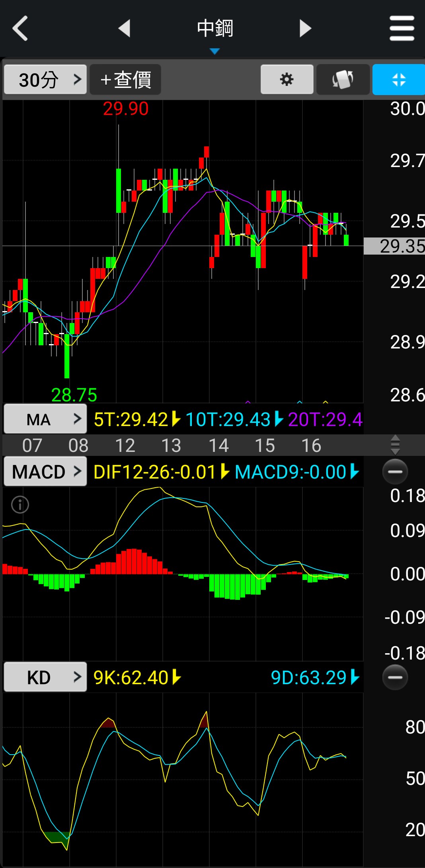Change the KD indicator selector
Image resolution: width=425 pixels, height=868 pixels.
45,677
